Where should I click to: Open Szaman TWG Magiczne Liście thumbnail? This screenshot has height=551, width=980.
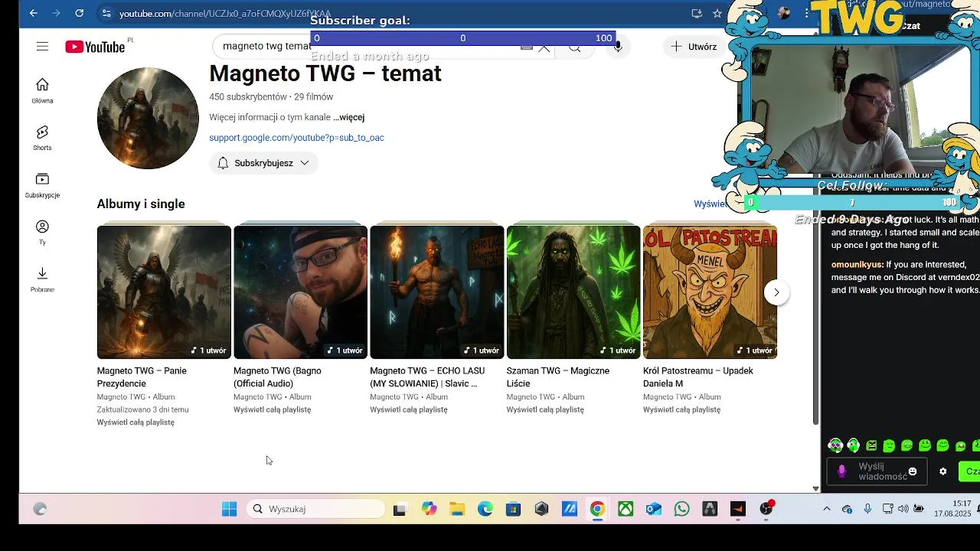coord(573,292)
